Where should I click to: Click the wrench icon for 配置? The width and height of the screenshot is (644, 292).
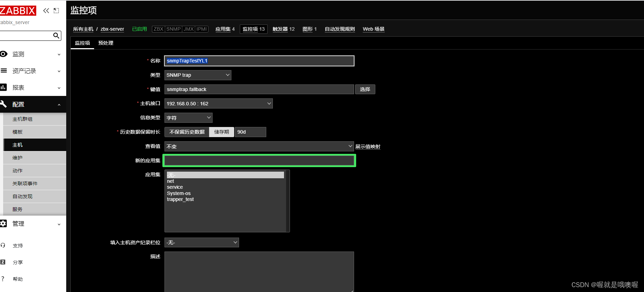(3, 104)
